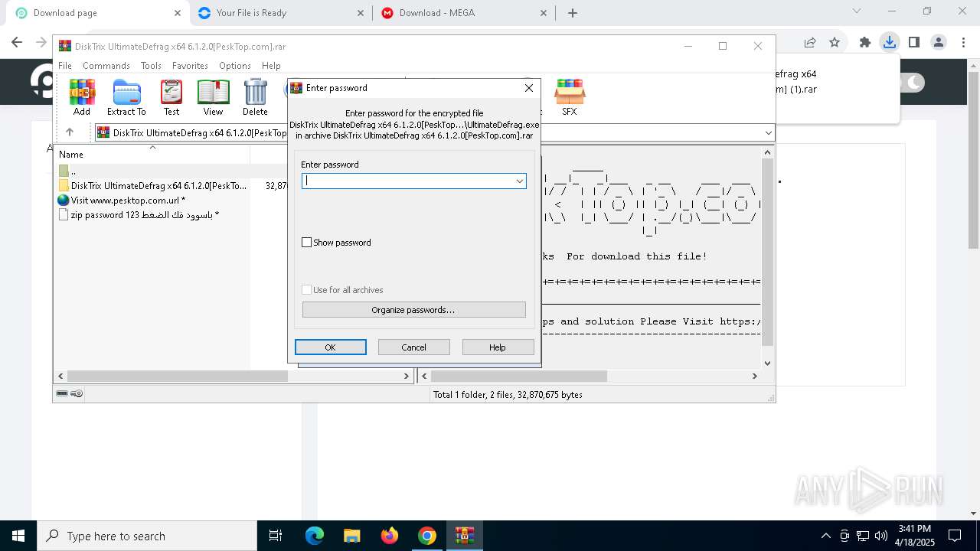The width and height of the screenshot is (980, 551).
Task: Open Task View on the taskbar
Action: [276, 536]
